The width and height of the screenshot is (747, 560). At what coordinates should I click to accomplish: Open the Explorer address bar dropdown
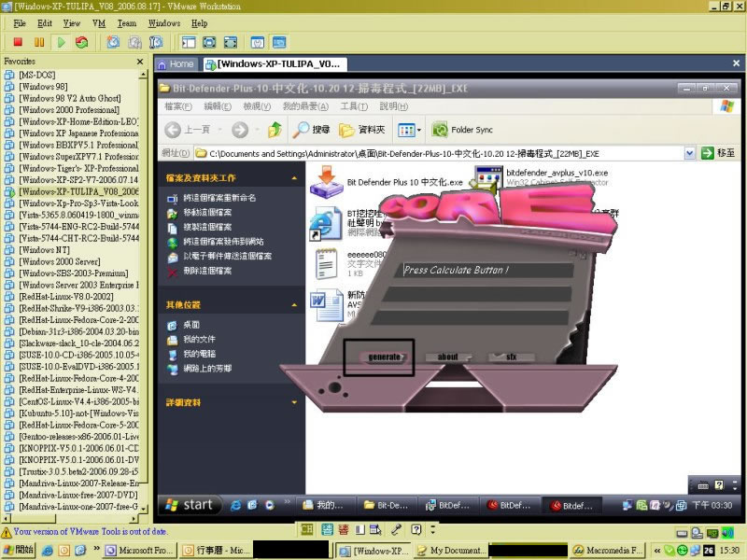[689, 153]
